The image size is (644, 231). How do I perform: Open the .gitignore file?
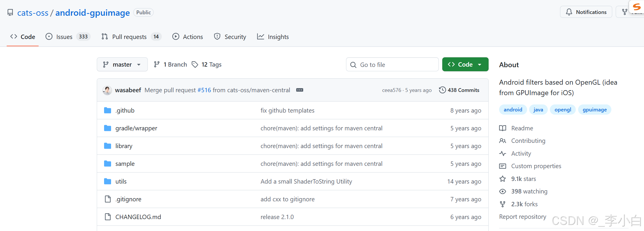coord(128,199)
